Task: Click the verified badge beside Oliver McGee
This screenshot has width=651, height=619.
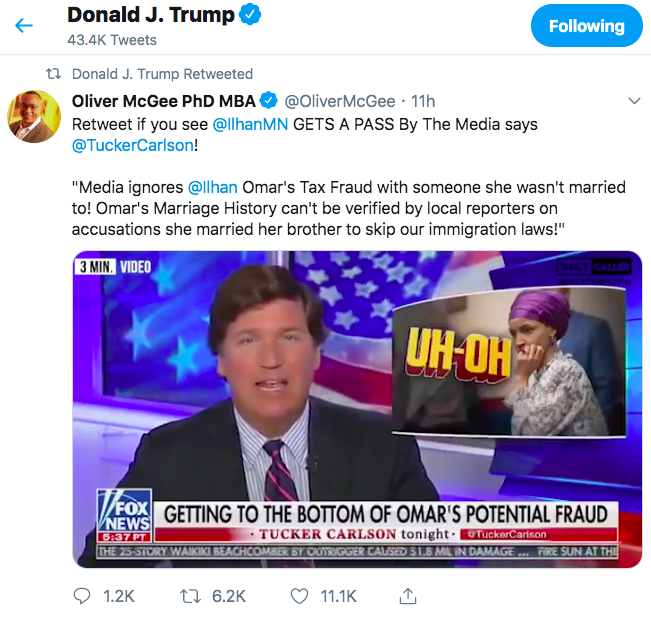Action: [269, 101]
